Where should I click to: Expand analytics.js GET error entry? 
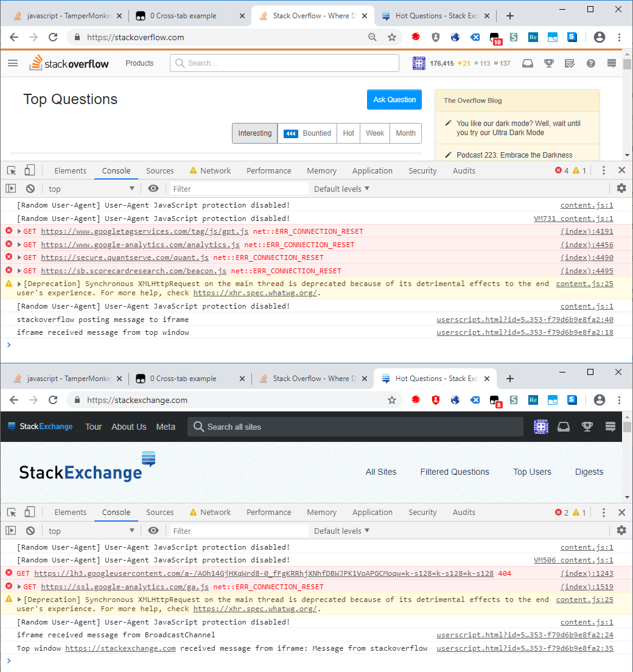point(19,245)
